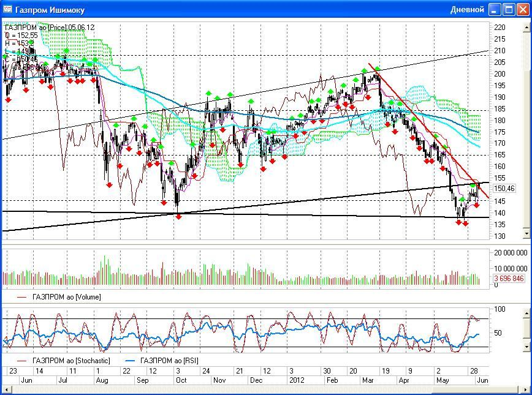Viewport: 532px width, 395px height.
Task: Click the '130' price axis label
Action: click(500, 236)
